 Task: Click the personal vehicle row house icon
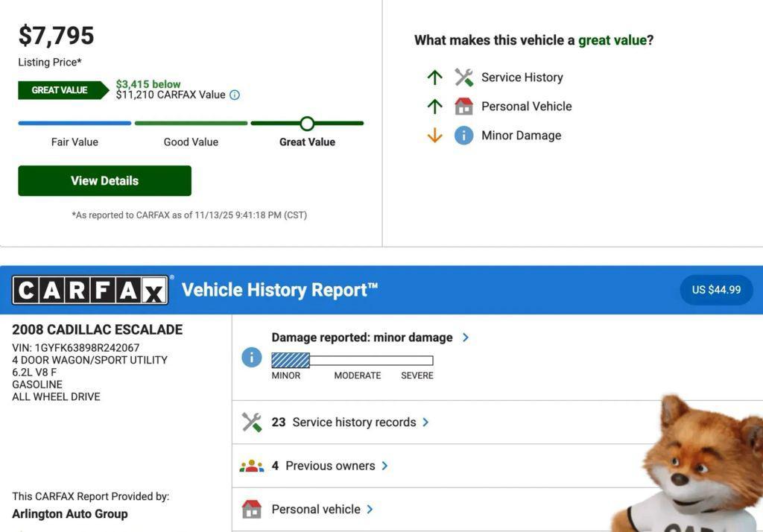252,510
